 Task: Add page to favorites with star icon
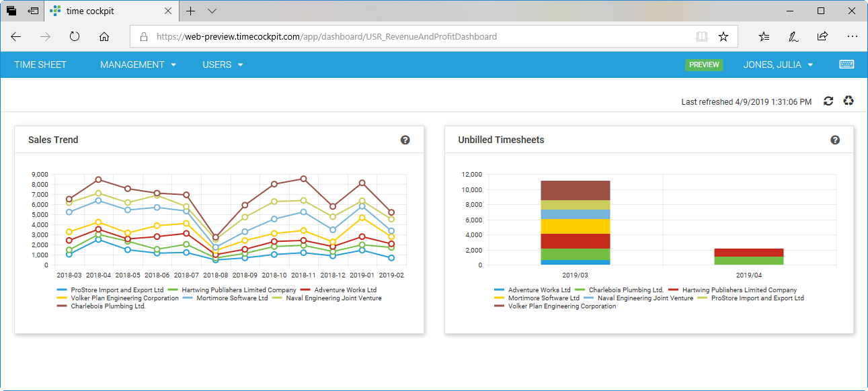pyautogui.click(x=723, y=36)
